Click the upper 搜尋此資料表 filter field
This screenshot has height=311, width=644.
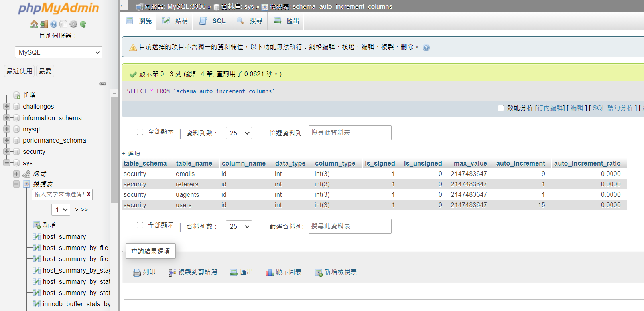(350, 133)
